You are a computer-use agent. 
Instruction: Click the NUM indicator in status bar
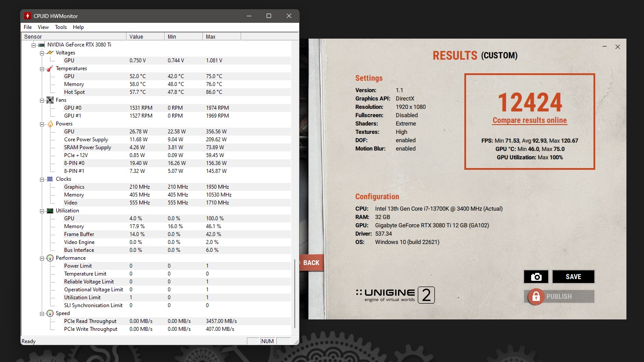[268, 341]
